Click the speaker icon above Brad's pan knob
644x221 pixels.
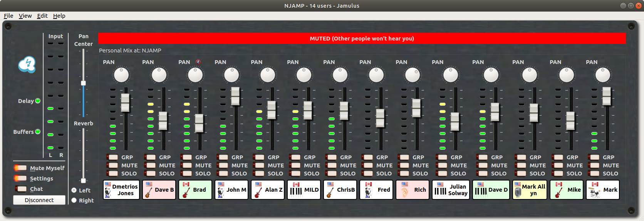point(198,62)
